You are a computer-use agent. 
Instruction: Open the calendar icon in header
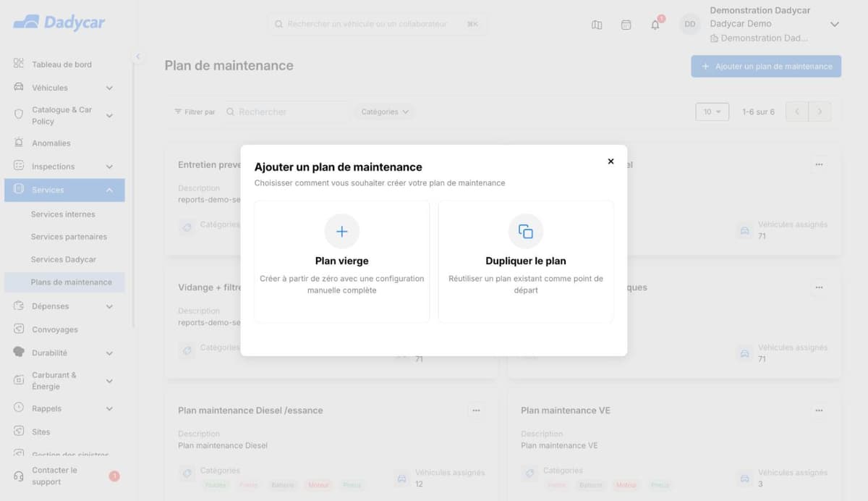pyautogui.click(x=626, y=25)
